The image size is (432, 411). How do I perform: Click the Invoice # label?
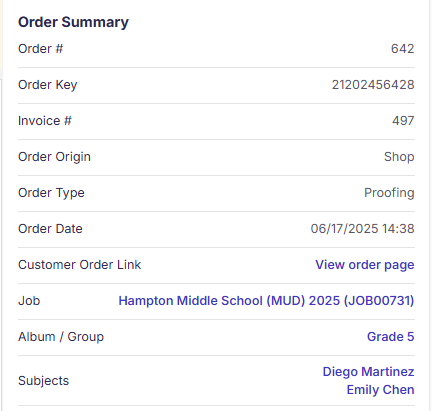[45, 121]
